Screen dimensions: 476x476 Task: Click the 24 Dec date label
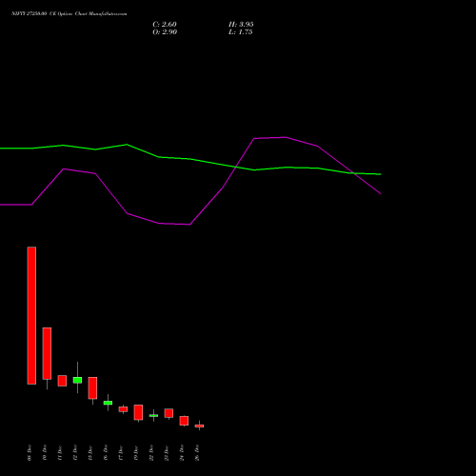(x=182, y=453)
